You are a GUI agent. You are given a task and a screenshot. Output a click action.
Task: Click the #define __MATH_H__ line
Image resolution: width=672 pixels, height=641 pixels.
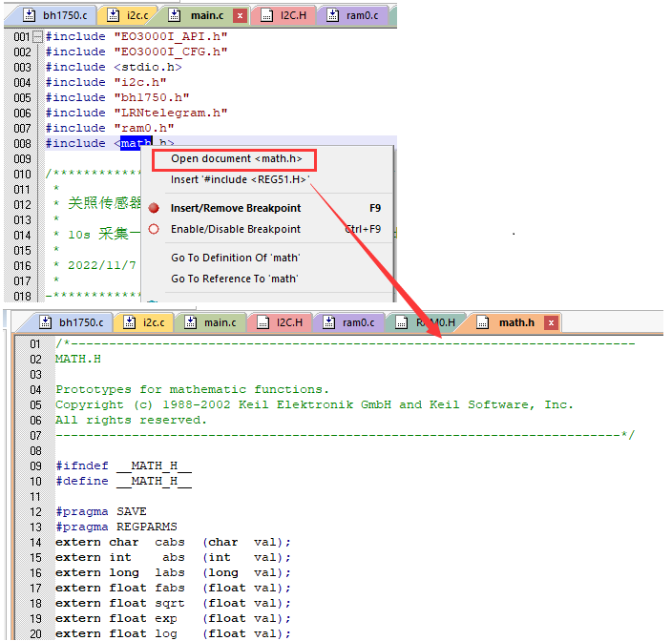tap(123, 482)
